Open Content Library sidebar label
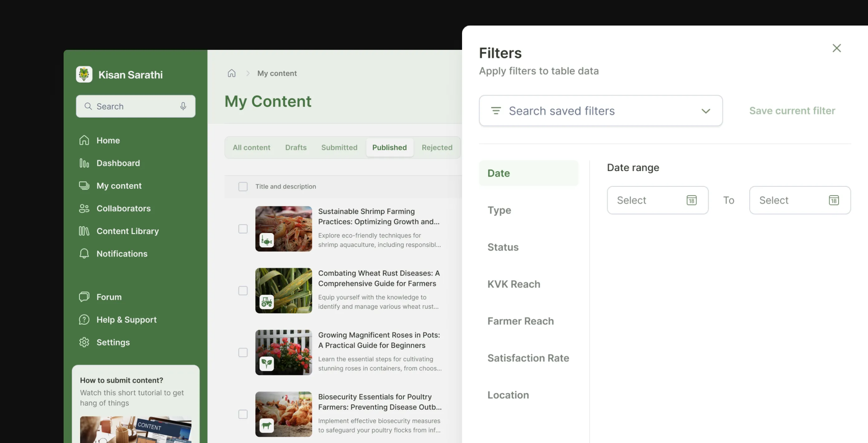This screenshot has height=443, width=868. coord(128,231)
